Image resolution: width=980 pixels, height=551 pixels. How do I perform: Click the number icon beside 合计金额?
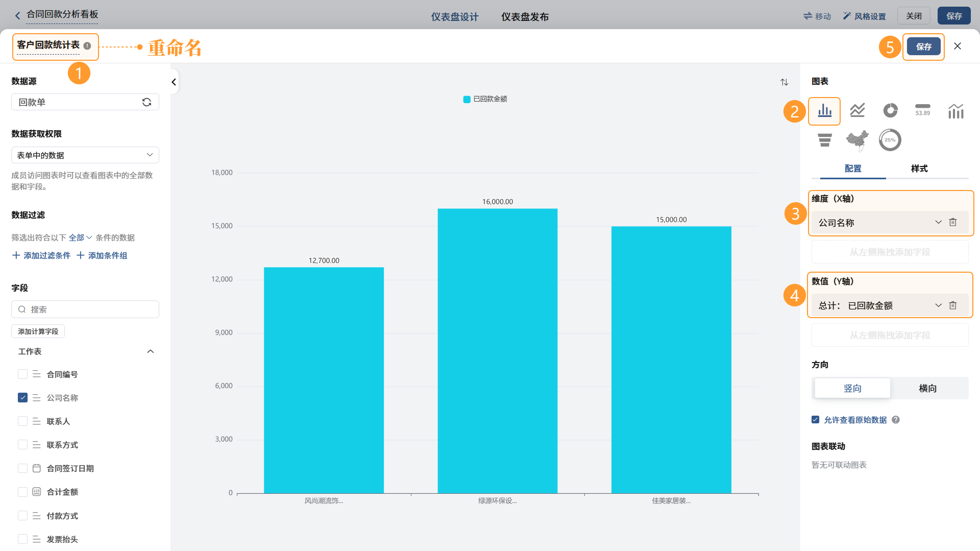(37, 492)
